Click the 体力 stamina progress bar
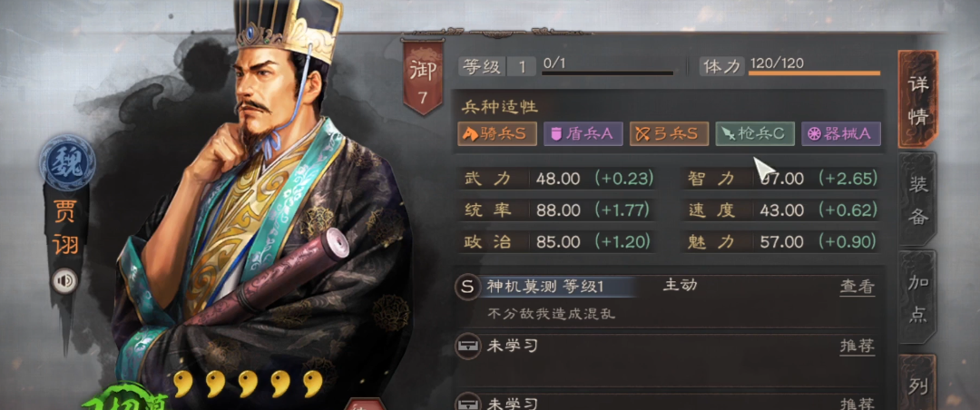The width and height of the screenshot is (980, 410). pyautogui.click(x=814, y=73)
